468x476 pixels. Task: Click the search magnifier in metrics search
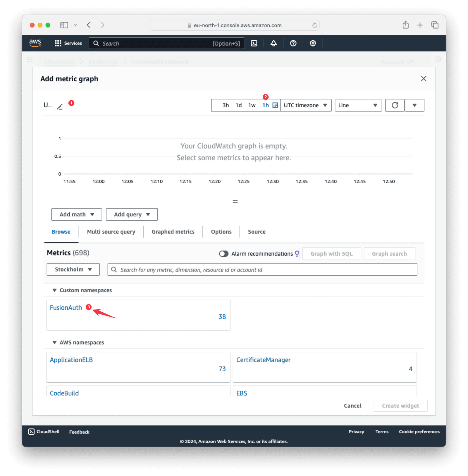[114, 269]
